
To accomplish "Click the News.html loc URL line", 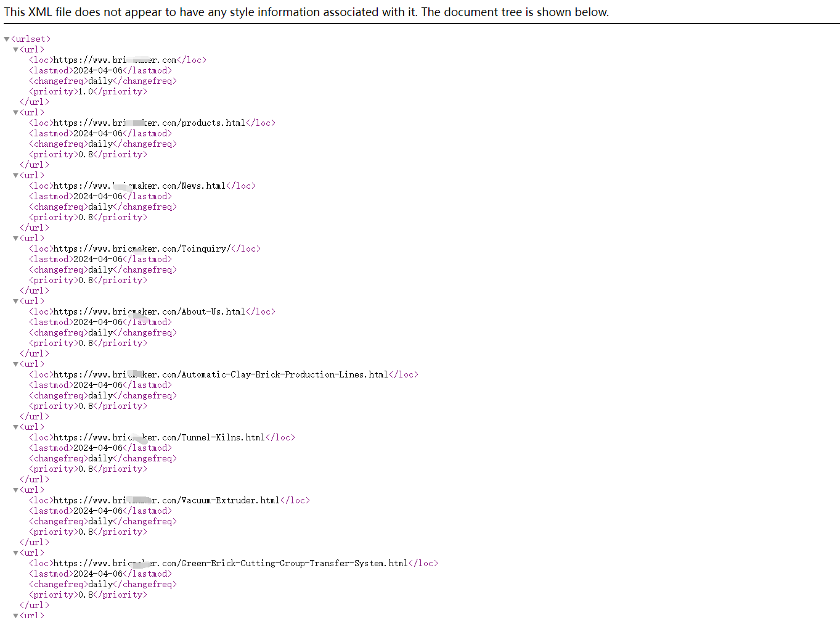I will point(139,186).
